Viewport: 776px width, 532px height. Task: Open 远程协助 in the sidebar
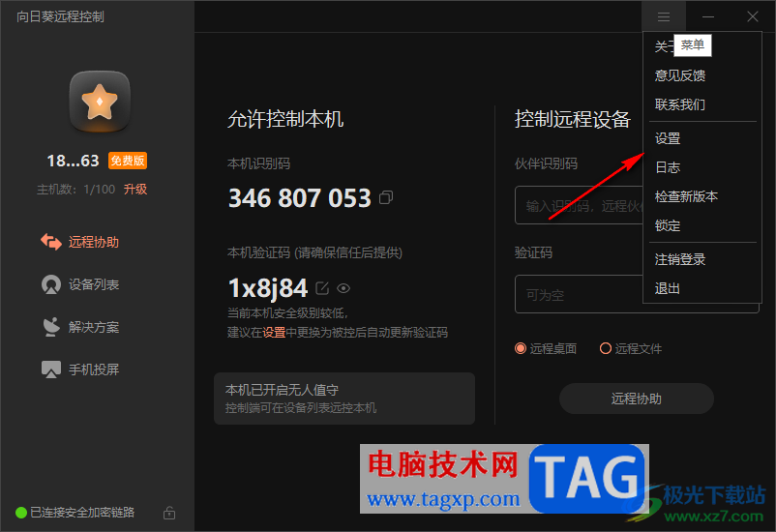80,242
